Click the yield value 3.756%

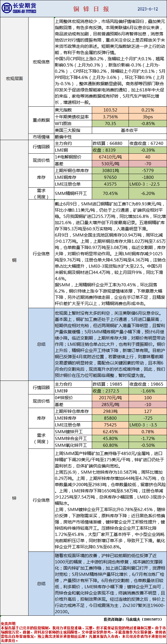coord(110,117)
